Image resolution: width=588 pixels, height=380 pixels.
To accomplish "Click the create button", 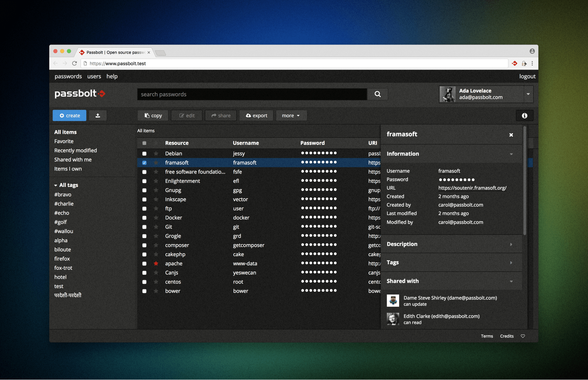I will point(70,115).
